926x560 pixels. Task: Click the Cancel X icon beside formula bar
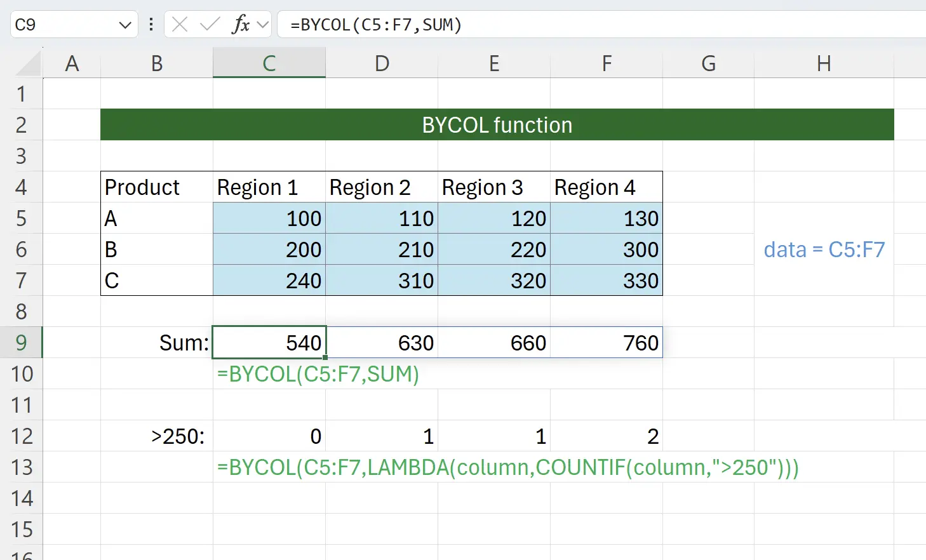coord(180,25)
